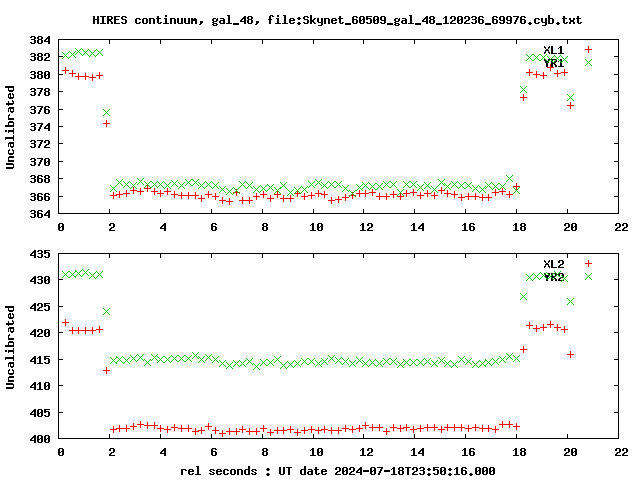Click 'Uncalibrated' y-axis label of the XL1/YR1 plot
640x480 pixels.
pyautogui.click(x=10, y=127)
